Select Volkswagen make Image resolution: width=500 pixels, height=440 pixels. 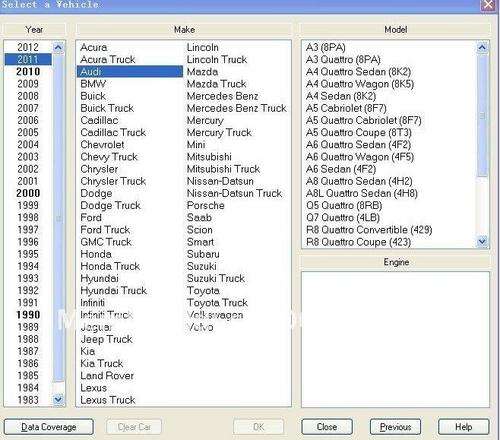coord(215,315)
